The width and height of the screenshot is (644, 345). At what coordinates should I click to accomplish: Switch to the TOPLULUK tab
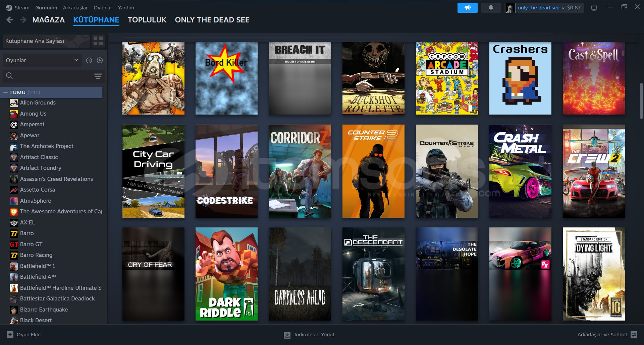pos(147,20)
